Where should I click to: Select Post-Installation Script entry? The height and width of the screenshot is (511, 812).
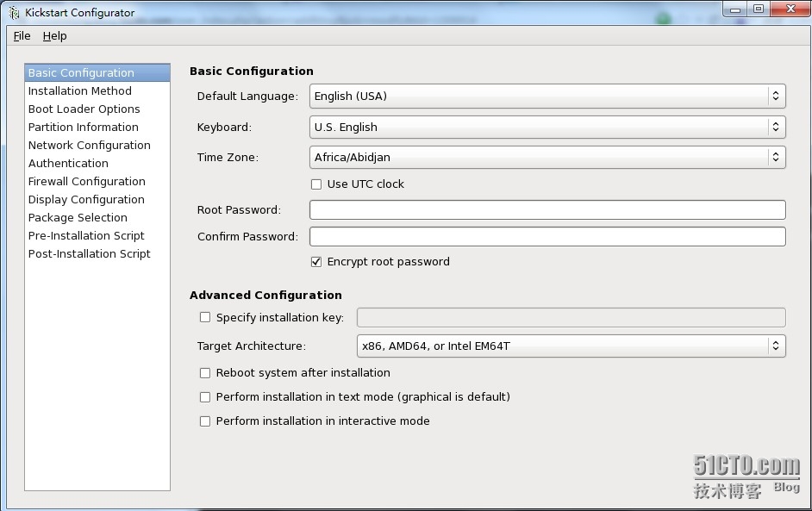(97, 253)
